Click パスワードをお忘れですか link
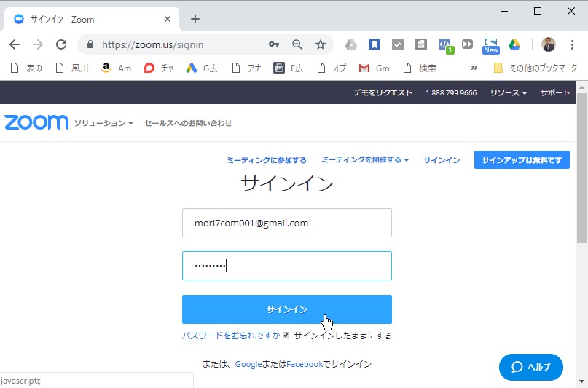This screenshot has height=388, width=588. (231, 335)
